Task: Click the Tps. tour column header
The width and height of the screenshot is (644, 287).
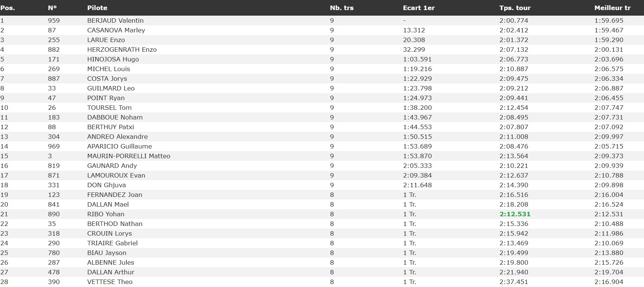Action: click(515, 8)
